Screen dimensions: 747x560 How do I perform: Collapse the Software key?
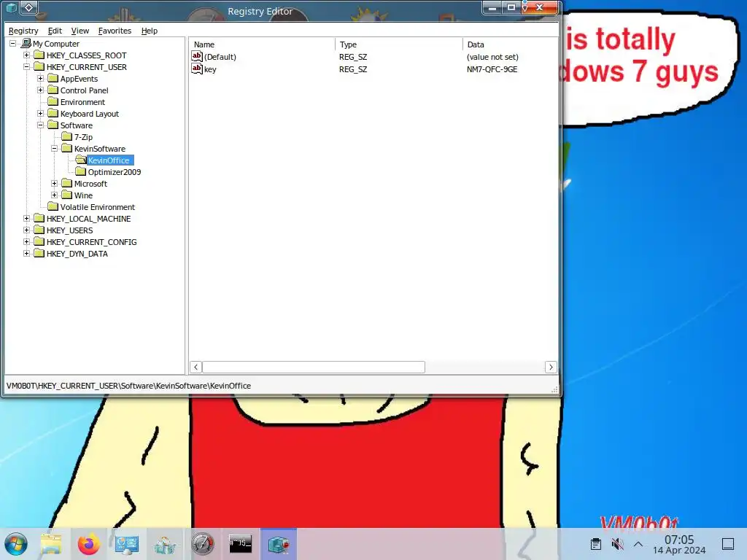click(41, 125)
